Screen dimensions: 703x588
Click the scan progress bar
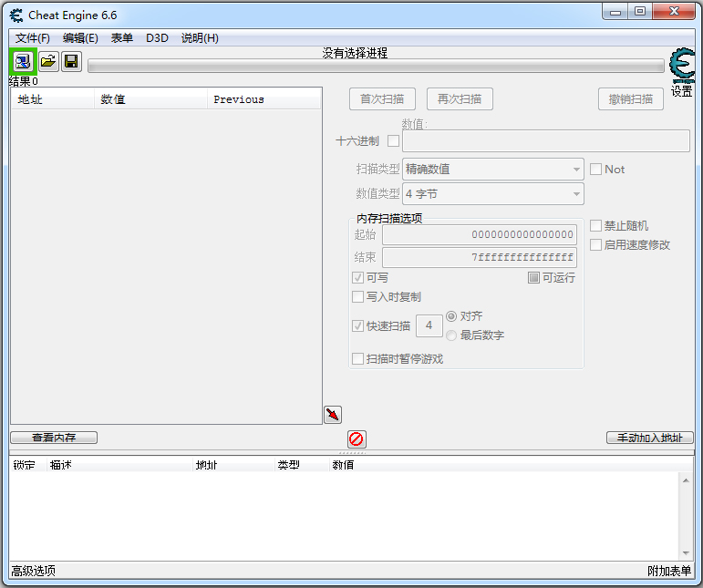point(376,67)
